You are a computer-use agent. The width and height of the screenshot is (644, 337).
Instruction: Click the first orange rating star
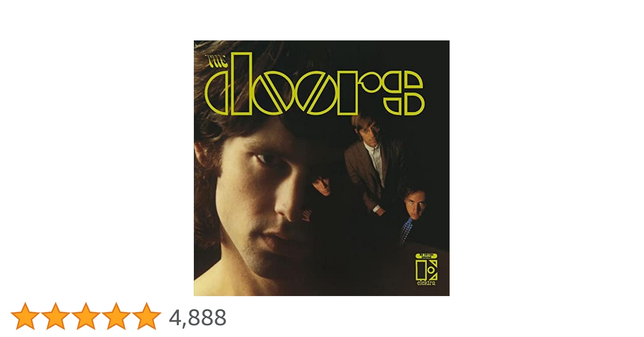point(25,316)
